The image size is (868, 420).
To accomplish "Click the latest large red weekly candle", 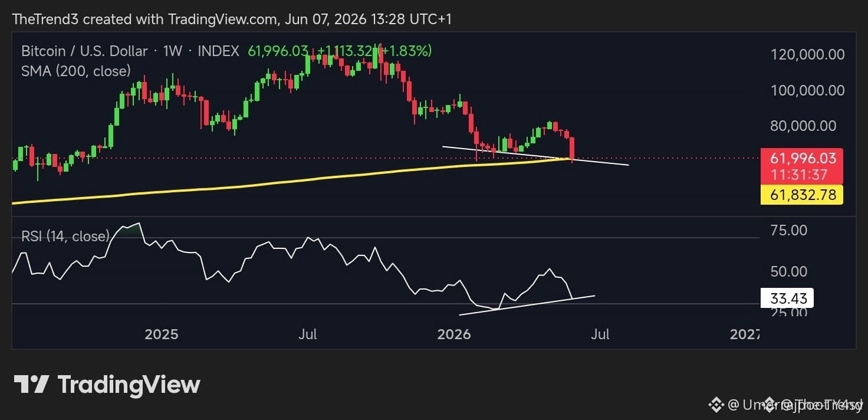I will point(572,149).
